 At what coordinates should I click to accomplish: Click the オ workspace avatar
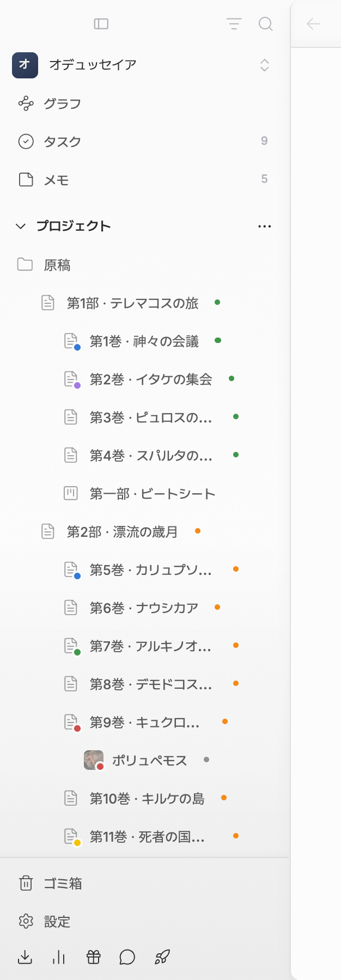[x=25, y=65]
